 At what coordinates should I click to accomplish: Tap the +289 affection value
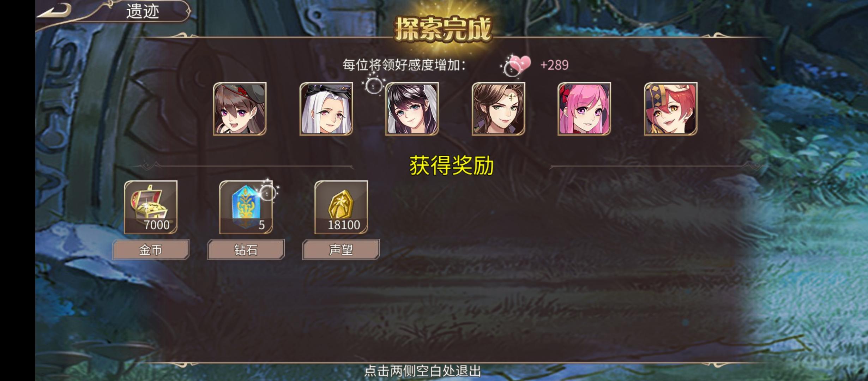(x=554, y=65)
